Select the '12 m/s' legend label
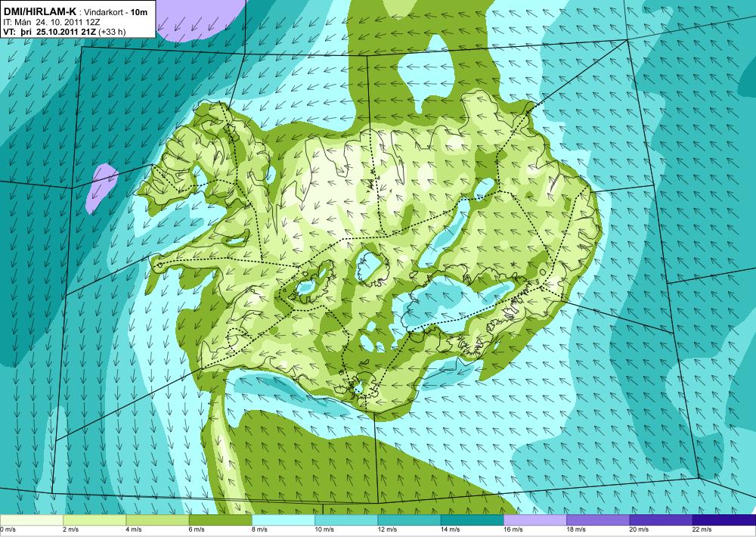Viewport: 756px width, 537px height. click(388, 529)
